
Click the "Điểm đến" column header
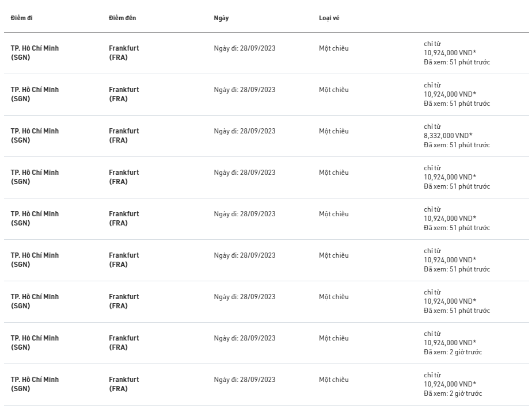122,18
